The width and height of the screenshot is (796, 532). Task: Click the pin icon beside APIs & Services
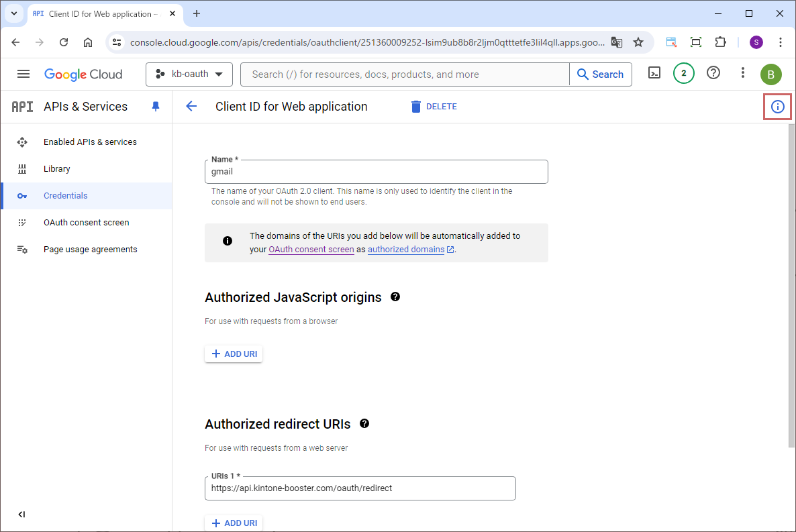tap(156, 107)
